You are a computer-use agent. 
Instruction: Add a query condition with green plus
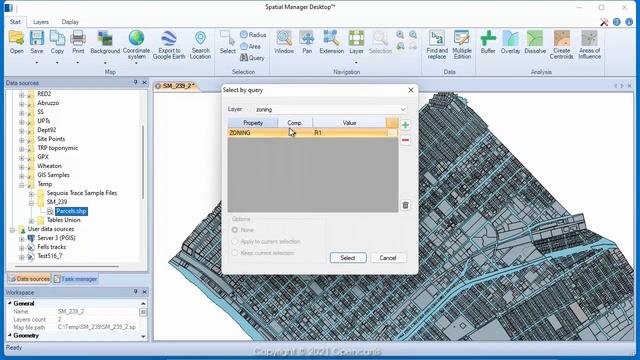[405, 125]
